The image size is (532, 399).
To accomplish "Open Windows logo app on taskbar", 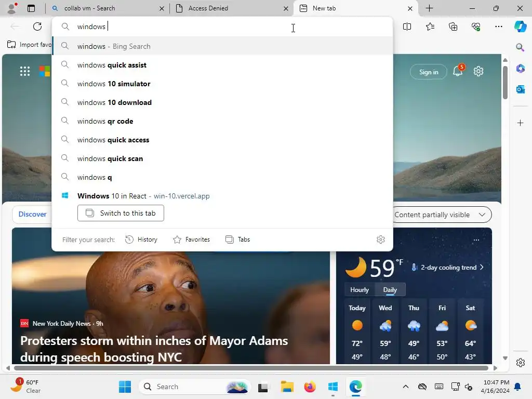I will point(333,387).
